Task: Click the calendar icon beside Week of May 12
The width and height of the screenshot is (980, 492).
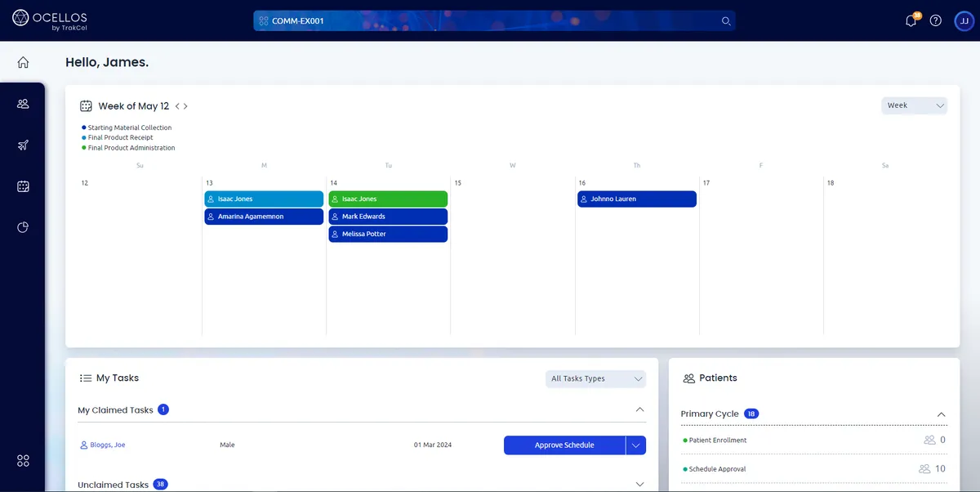Action: 86,106
